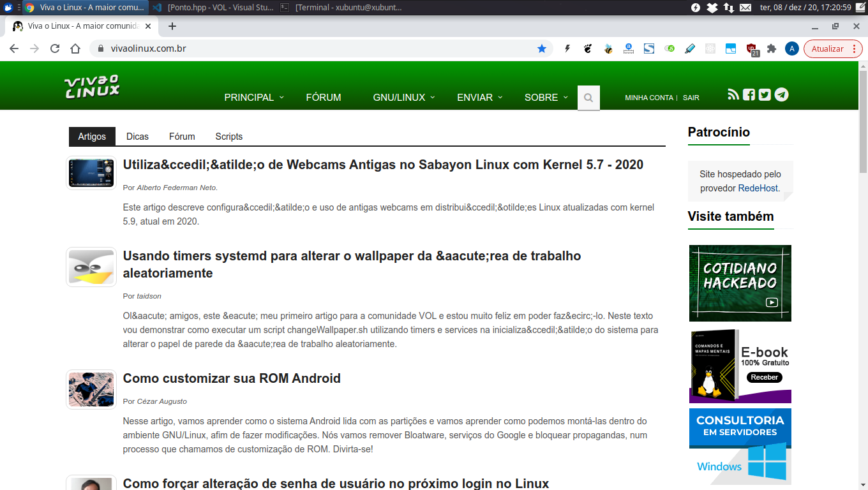Viewport: 868px width, 490px height.
Task: Click the Sabayon webcam article thumbnail
Action: click(91, 173)
